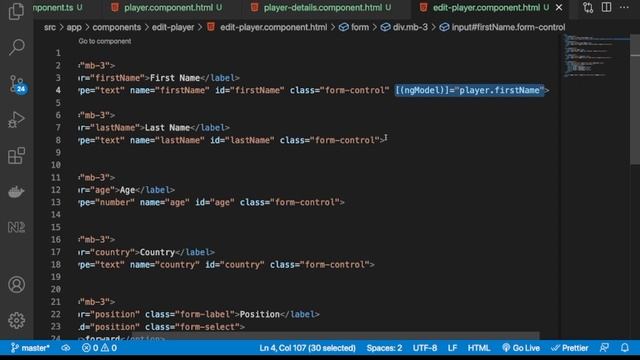Click line number 13 in the gutter
This screenshot has width=640, height=360.
(x=56, y=202)
